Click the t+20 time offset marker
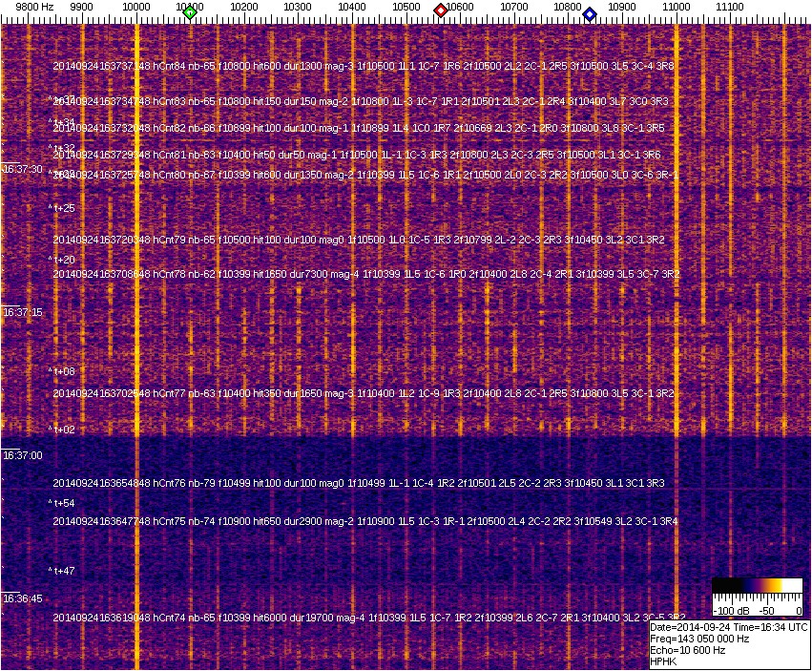This screenshot has height=671, width=812. pyautogui.click(x=63, y=260)
